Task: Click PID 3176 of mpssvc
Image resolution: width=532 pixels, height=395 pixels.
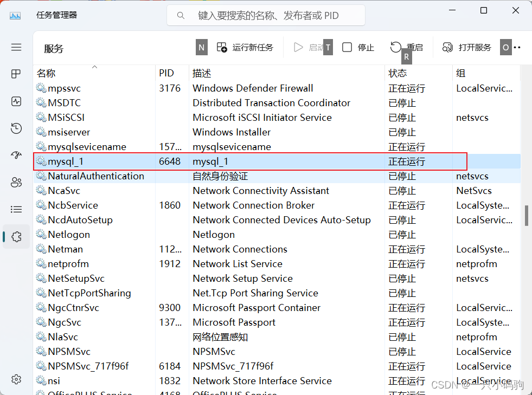Action: point(170,88)
